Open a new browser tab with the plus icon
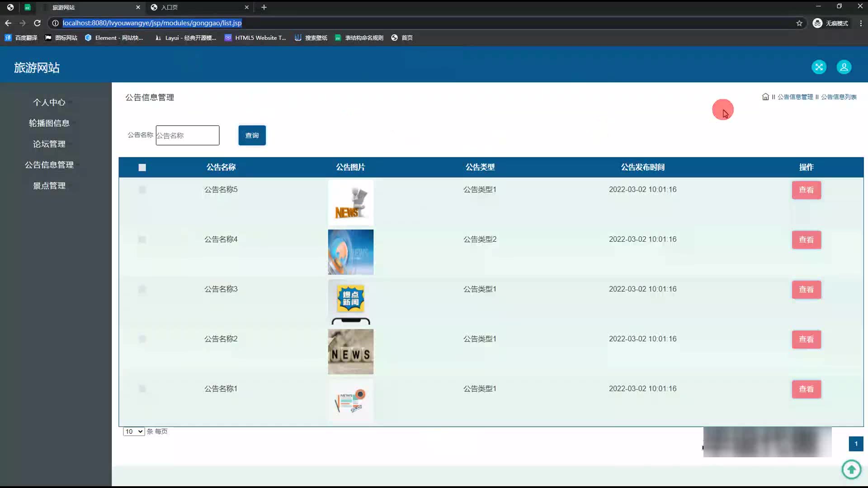This screenshot has width=868, height=488. point(264,7)
